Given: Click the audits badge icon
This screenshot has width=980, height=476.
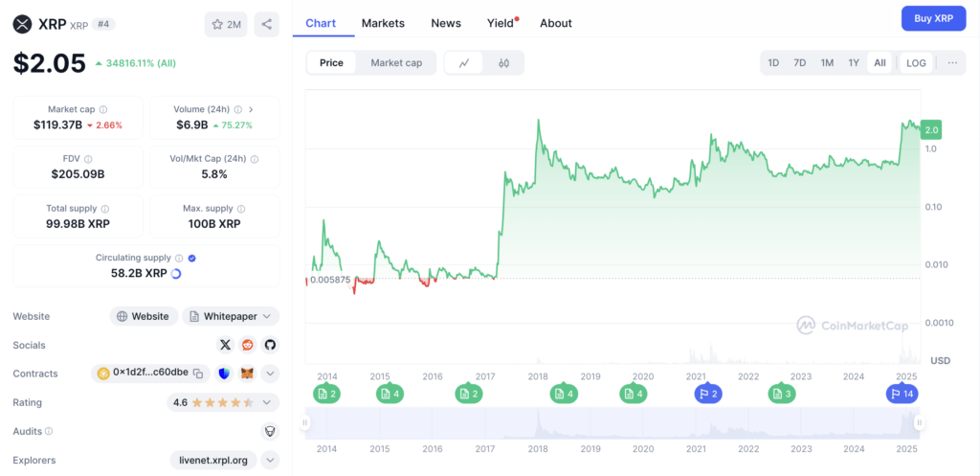Looking at the screenshot, I should tap(270, 431).
